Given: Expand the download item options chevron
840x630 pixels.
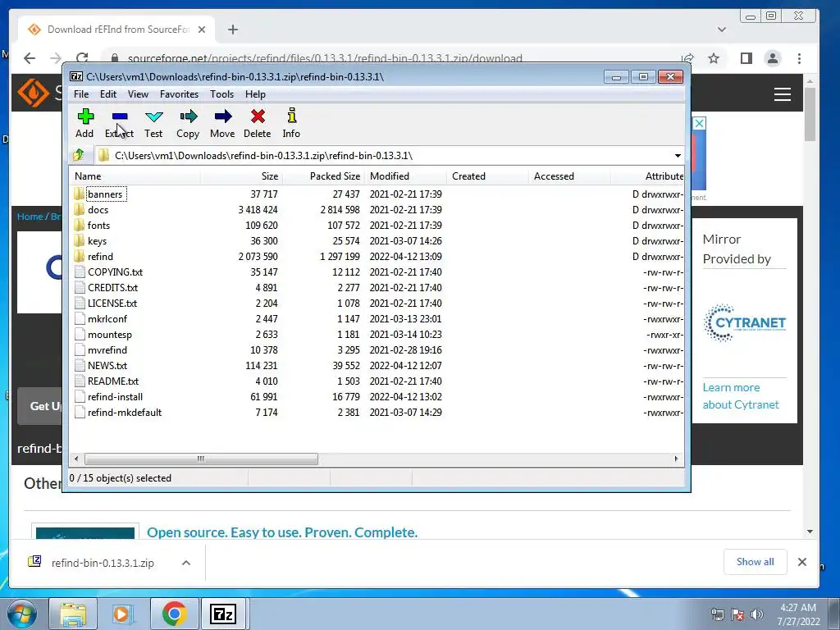Looking at the screenshot, I should coord(186,563).
